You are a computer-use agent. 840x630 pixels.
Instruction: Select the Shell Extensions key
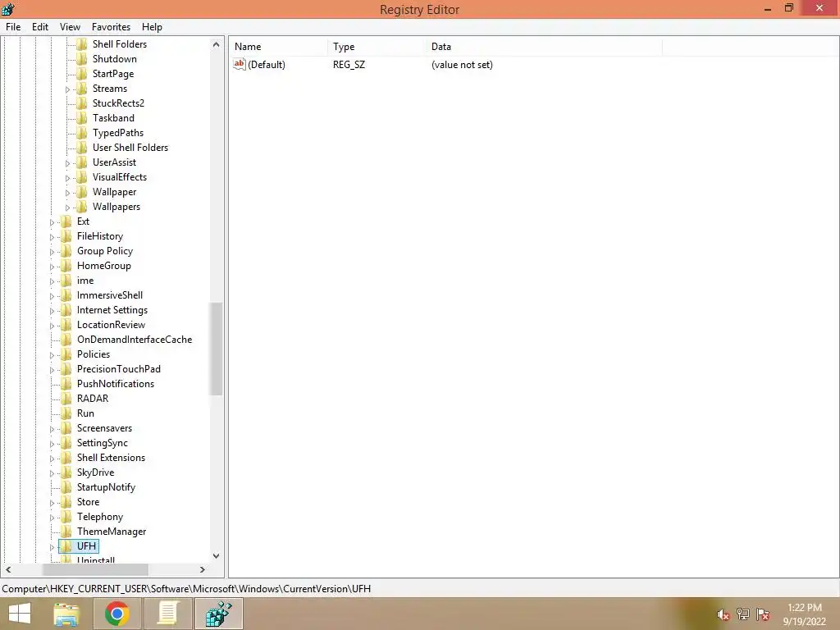(x=111, y=458)
